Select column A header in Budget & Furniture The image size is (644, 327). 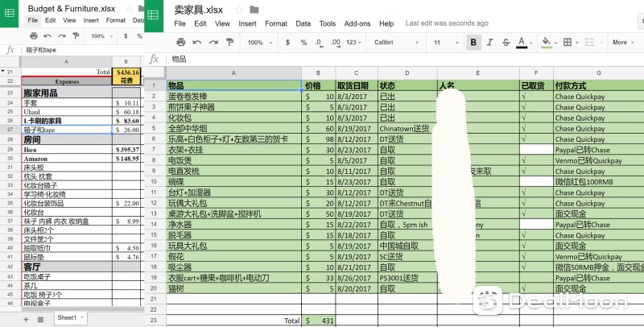coord(66,62)
